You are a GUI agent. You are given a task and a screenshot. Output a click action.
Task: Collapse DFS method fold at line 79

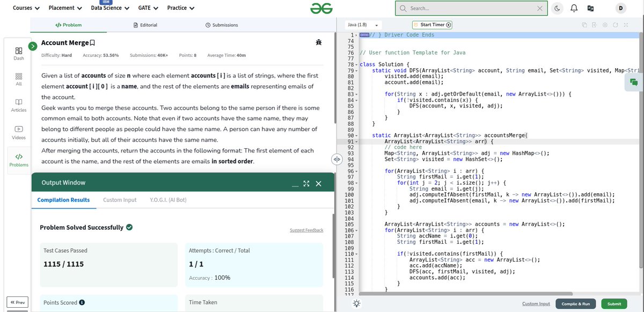pos(356,70)
